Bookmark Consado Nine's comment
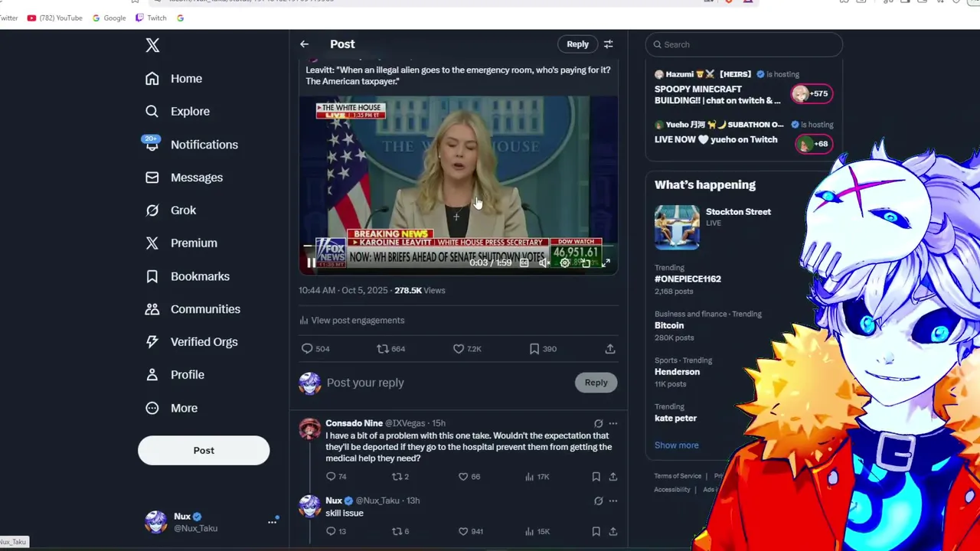Viewport: 980px width, 551px height. coord(596,477)
